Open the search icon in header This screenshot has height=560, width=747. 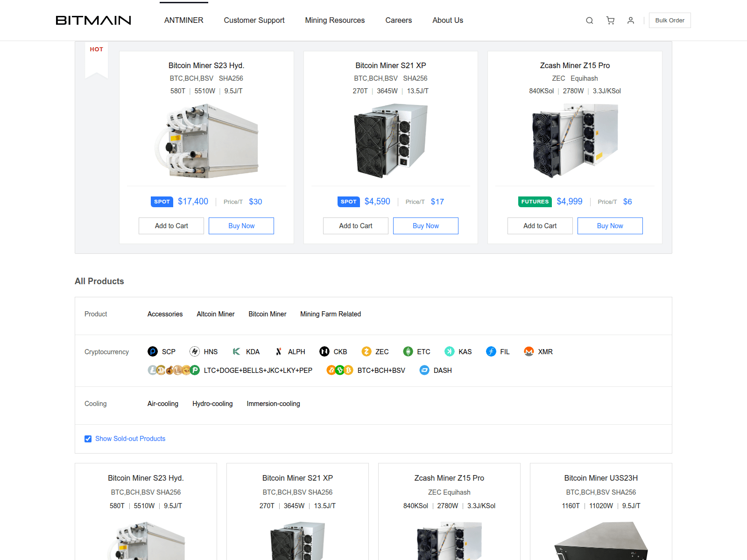pos(590,21)
